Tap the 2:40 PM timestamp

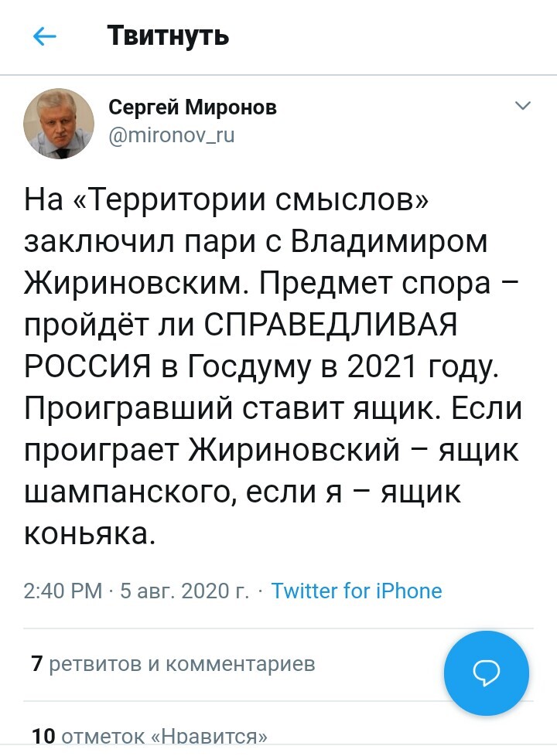(x=63, y=591)
